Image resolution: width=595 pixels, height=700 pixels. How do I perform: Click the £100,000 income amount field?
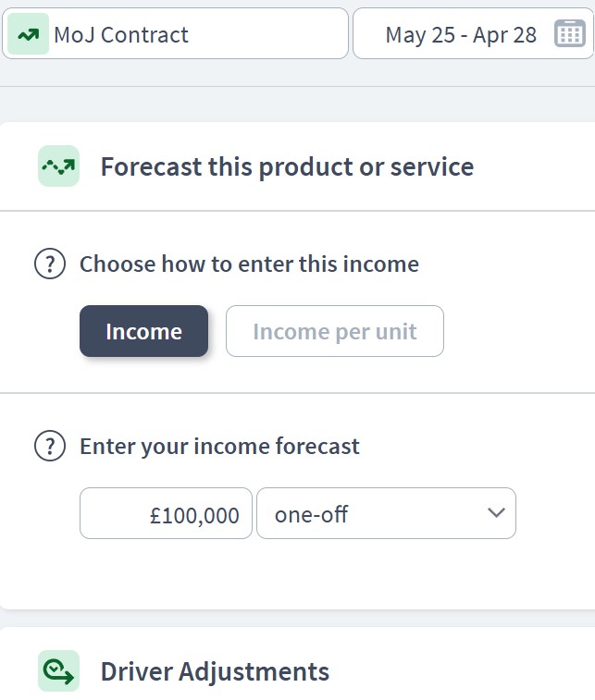point(166,513)
